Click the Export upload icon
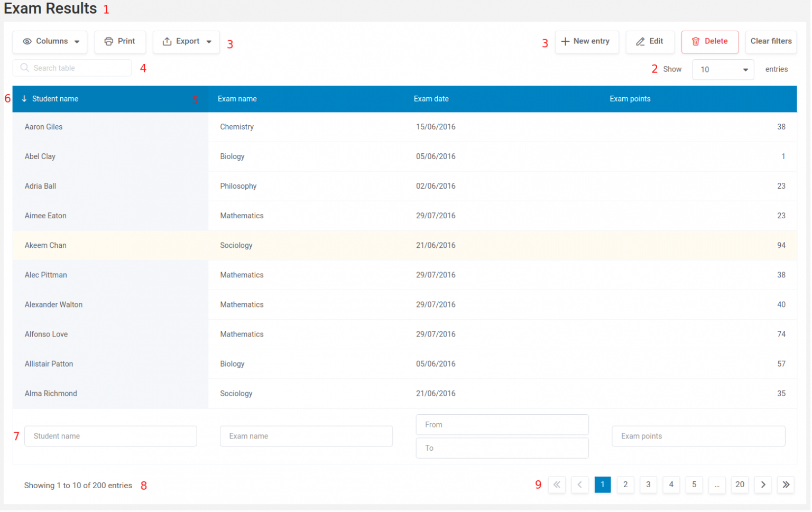Screen dimensions: 812x512 pos(168,41)
